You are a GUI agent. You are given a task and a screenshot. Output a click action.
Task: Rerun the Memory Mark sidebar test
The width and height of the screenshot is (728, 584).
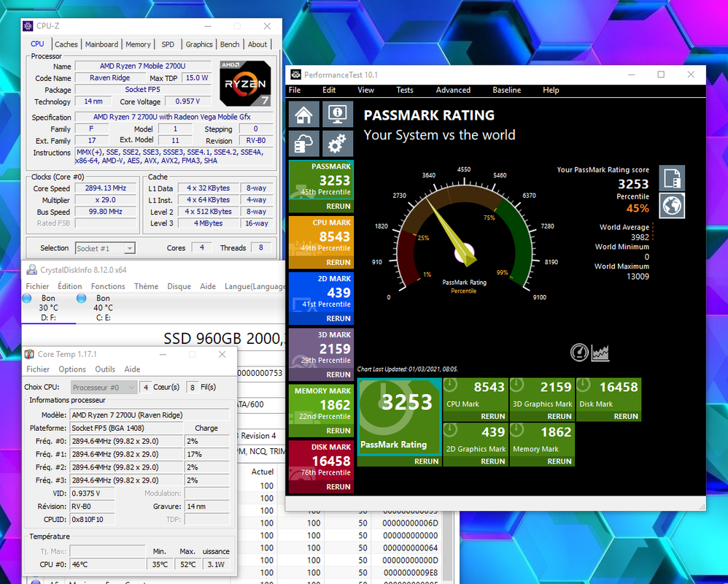pyautogui.click(x=338, y=431)
